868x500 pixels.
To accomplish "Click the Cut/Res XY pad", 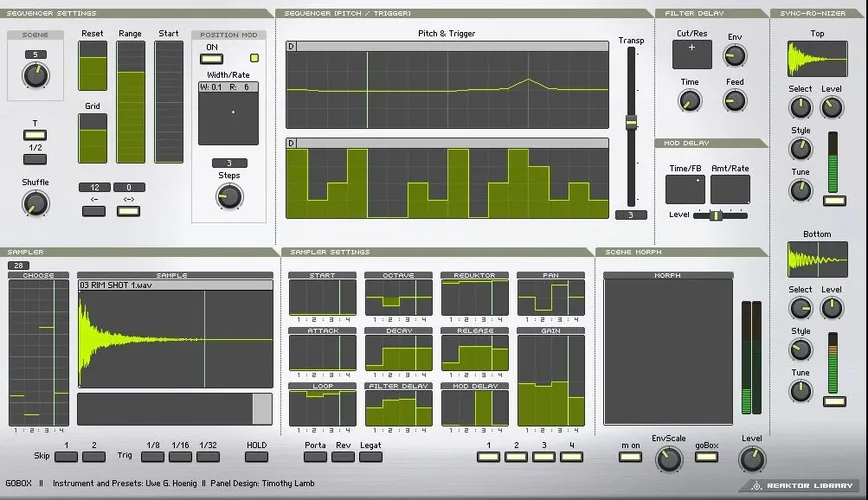I will coord(692,55).
